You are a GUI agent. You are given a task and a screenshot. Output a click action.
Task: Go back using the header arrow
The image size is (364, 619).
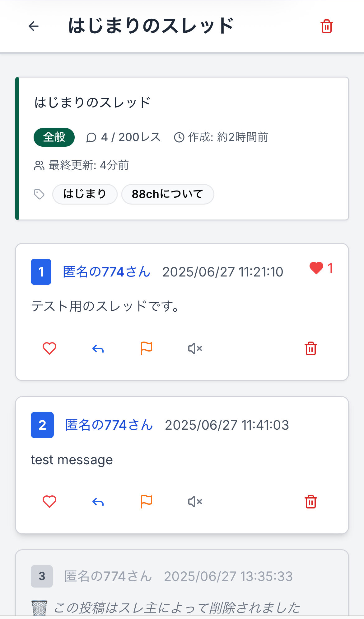pyautogui.click(x=34, y=26)
